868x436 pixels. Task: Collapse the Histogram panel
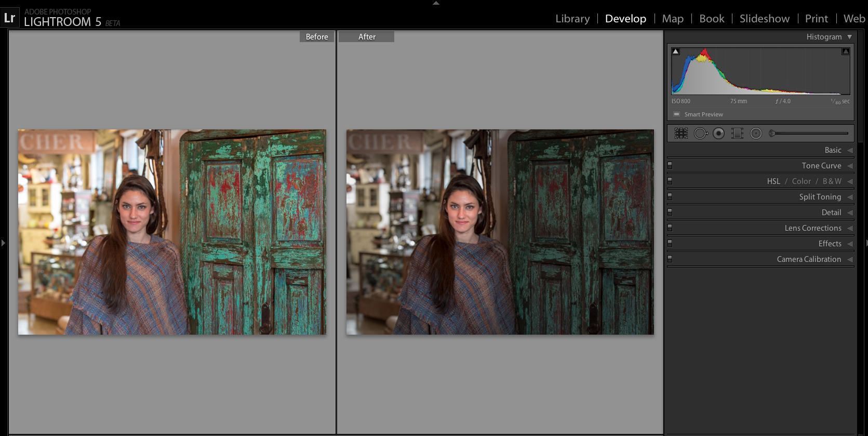point(849,37)
